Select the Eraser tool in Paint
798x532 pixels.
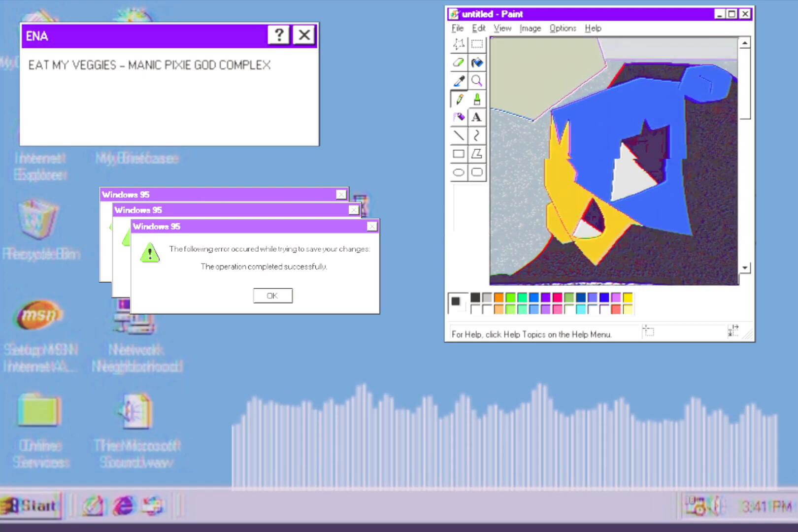[459, 63]
